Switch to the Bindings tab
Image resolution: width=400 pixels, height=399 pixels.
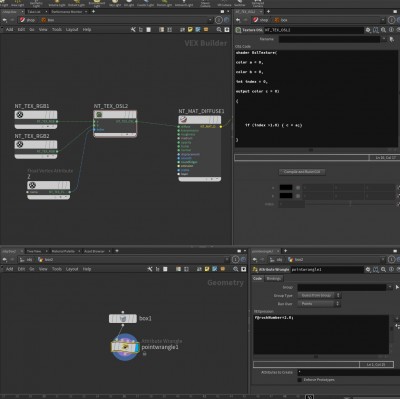tap(274, 278)
